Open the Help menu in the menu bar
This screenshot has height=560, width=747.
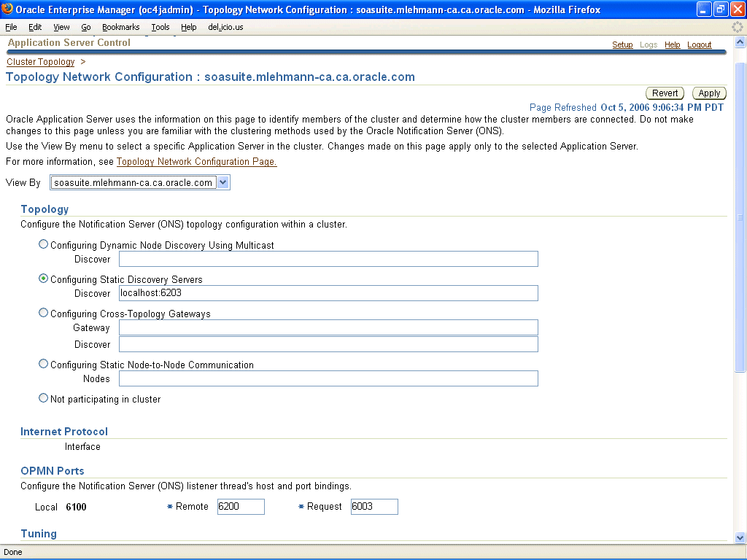pyautogui.click(x=189, y=27)
